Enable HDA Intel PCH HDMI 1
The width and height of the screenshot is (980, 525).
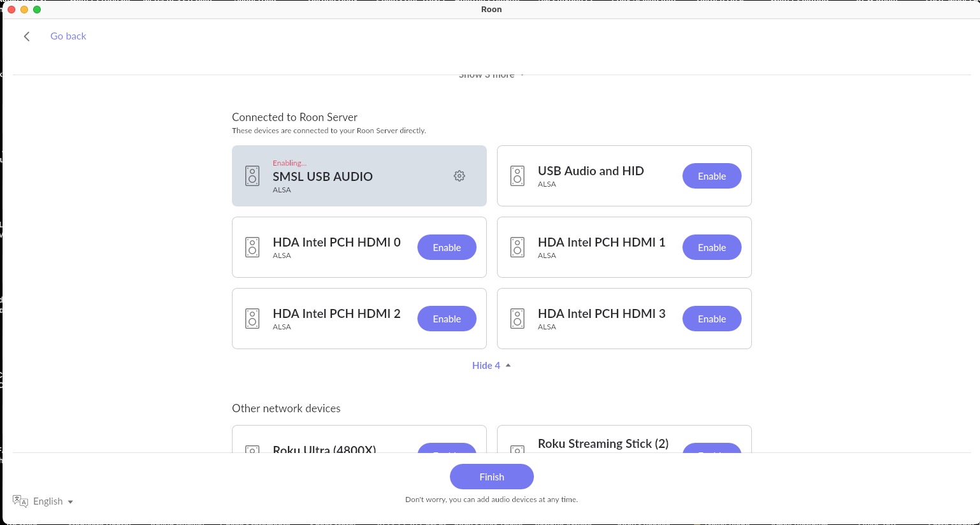(712, 247)
